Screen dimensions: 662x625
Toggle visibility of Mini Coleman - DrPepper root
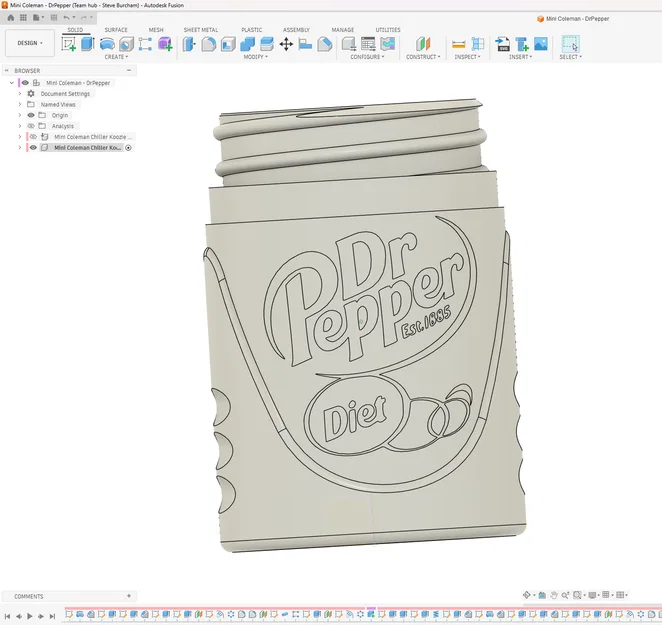tap(25, 83)
